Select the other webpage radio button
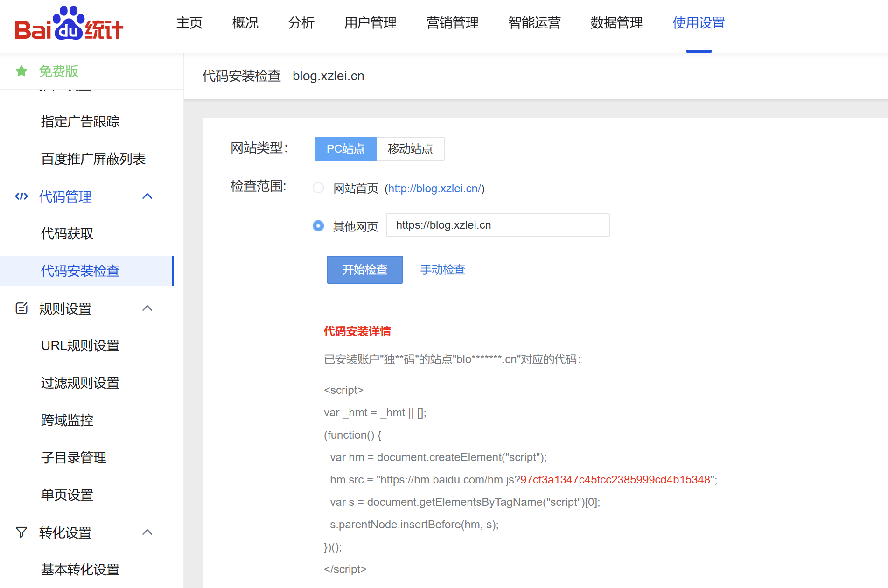 pyautogui.click(x=318, y=226)
